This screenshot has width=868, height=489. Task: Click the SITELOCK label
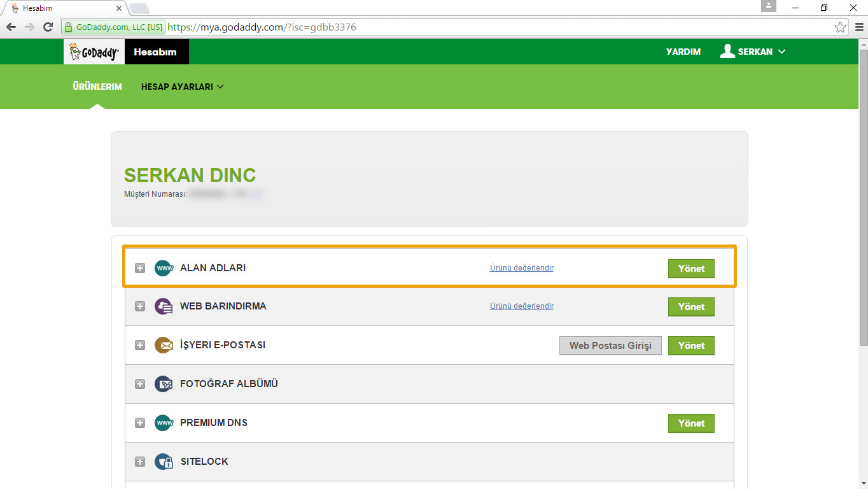(204, 462)
